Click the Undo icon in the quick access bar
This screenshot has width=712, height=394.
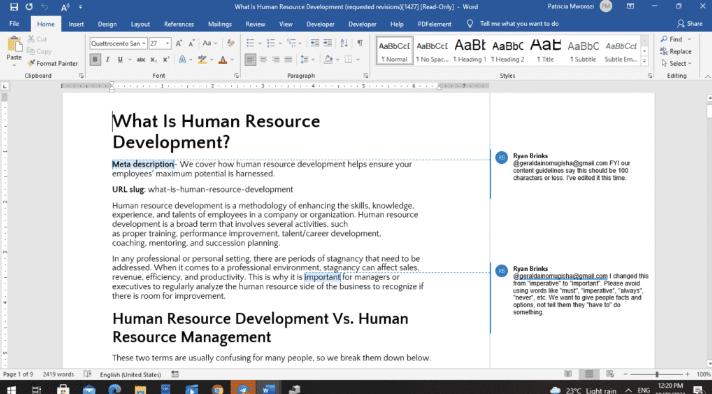[x=44, y=7]
